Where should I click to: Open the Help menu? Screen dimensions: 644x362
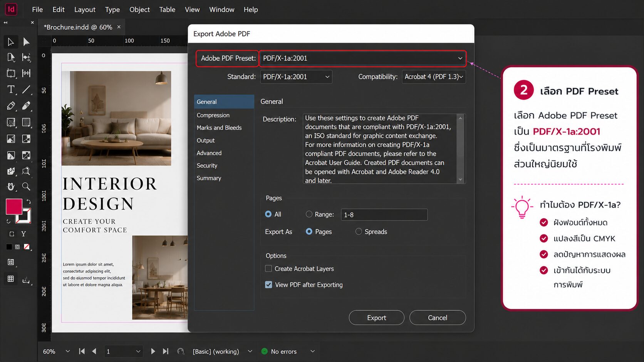pos(251,10)
